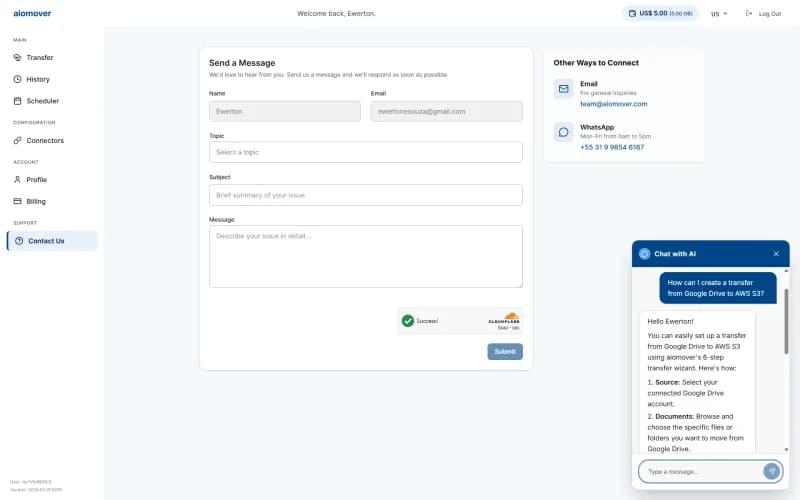Click the user's chat question bubble
Viewport: 800px width, 500px height.
(717, 288)
